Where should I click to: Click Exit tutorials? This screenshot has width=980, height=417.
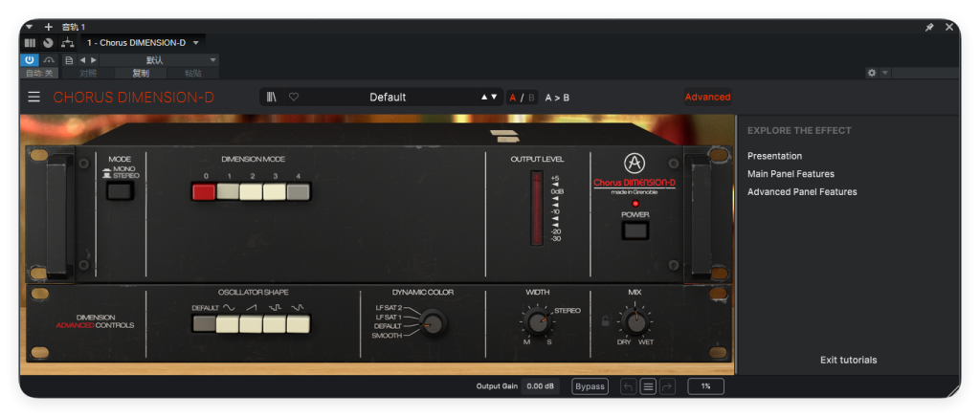848,361
